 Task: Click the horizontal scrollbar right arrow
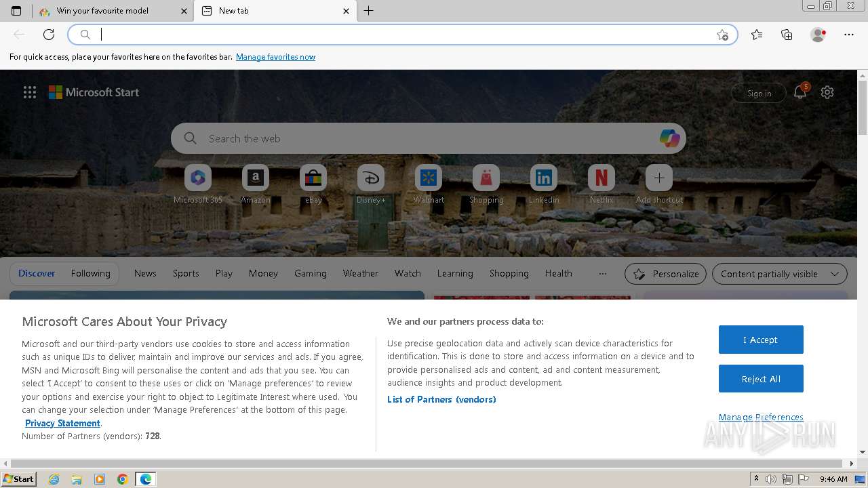point(852,464)
